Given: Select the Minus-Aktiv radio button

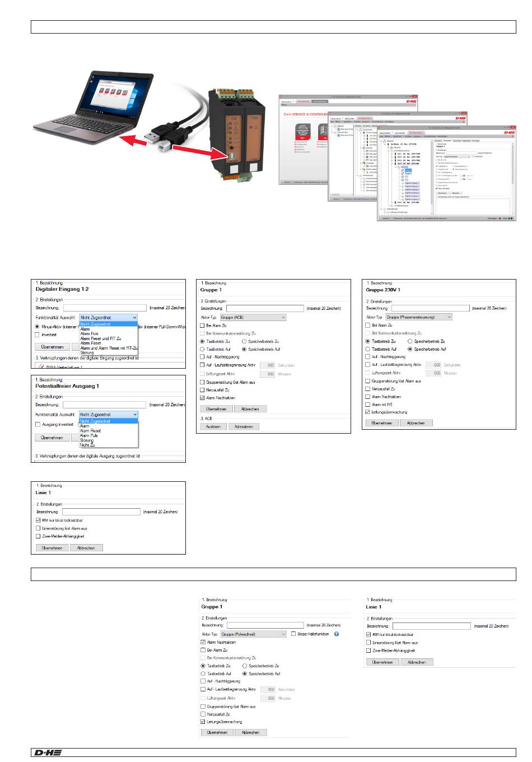Looking at the screenshot, I should pos(38,327).
